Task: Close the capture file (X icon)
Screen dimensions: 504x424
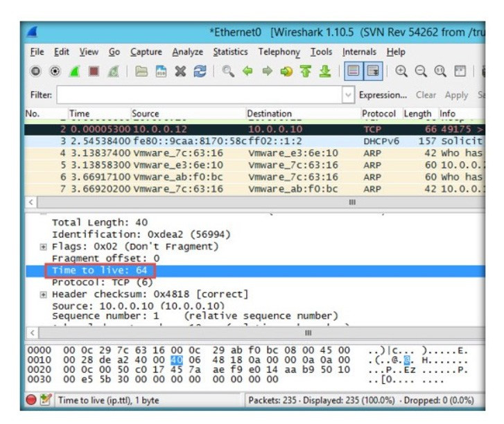Action: tap(180, 71)
